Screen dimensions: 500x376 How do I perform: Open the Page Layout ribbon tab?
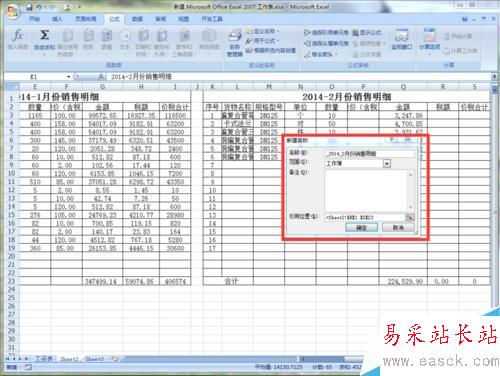pyautogui.click(x=86, y=19)
